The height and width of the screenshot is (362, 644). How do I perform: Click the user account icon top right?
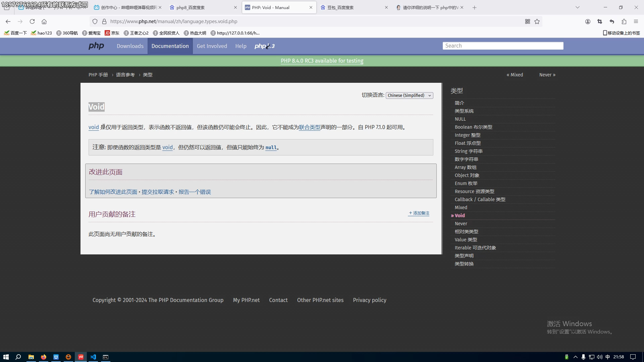[588, 21]
